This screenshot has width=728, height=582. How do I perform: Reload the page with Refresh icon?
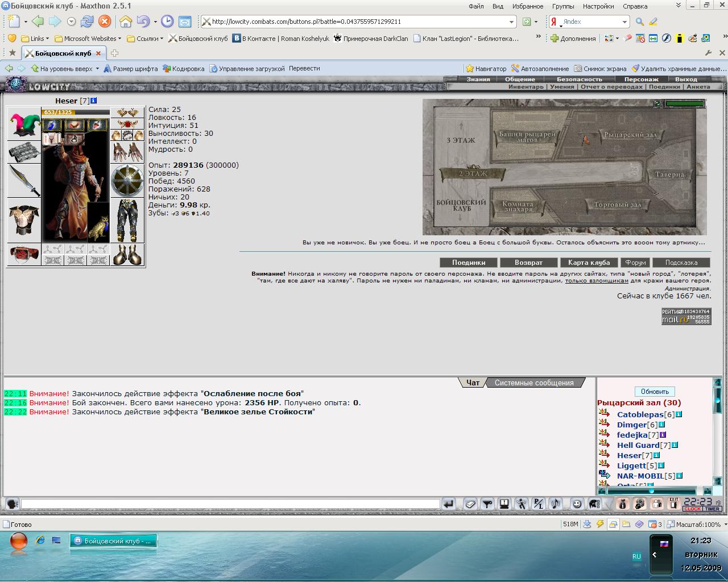(87, 22)
